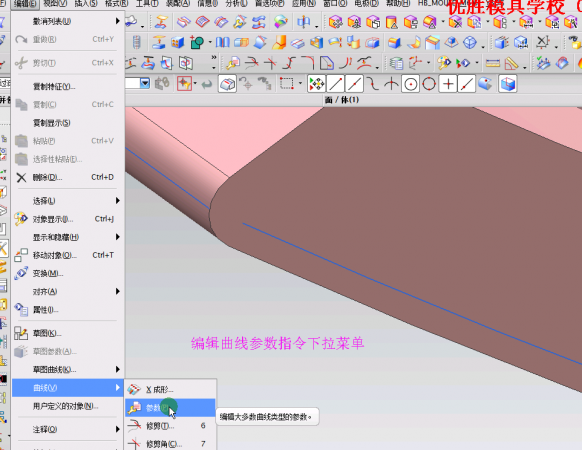Click the measure angle triangle icon

[511, 63]
